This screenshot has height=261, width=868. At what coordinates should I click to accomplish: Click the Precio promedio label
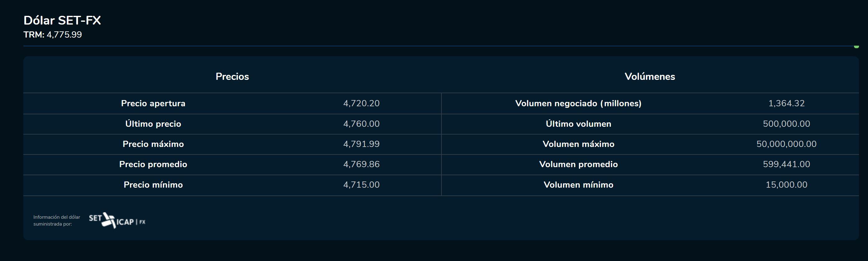153,164
